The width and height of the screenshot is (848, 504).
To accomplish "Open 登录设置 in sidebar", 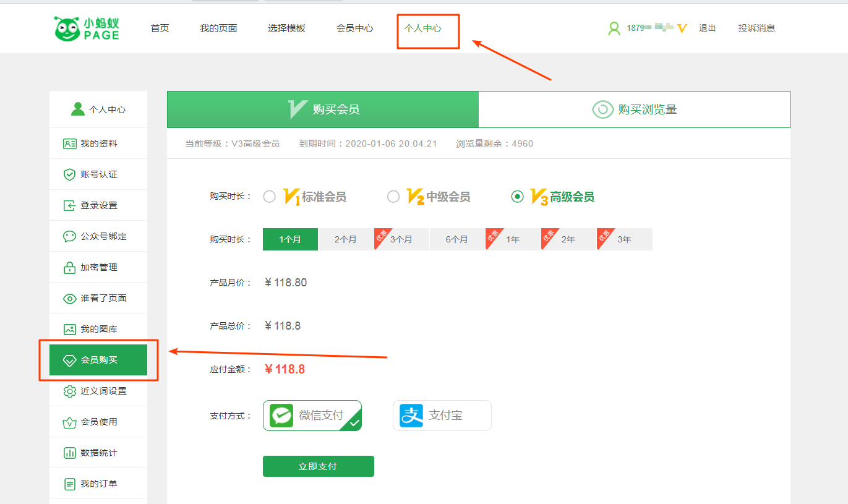I will pos(98,205).
